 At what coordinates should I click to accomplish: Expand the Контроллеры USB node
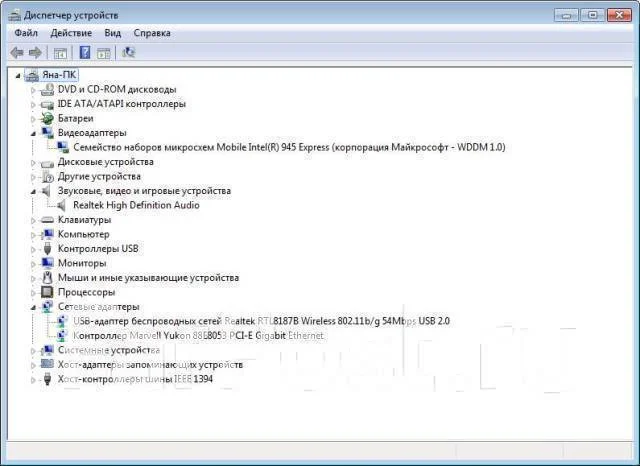[x=33, y=249]
